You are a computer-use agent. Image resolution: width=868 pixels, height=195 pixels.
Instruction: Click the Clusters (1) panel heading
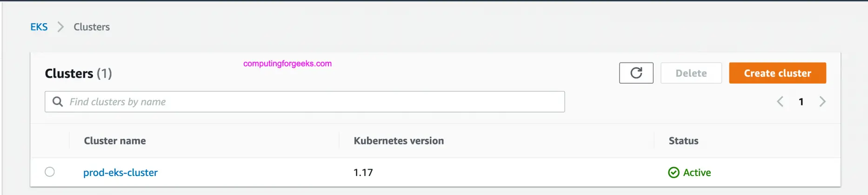(x=78, y=73)
